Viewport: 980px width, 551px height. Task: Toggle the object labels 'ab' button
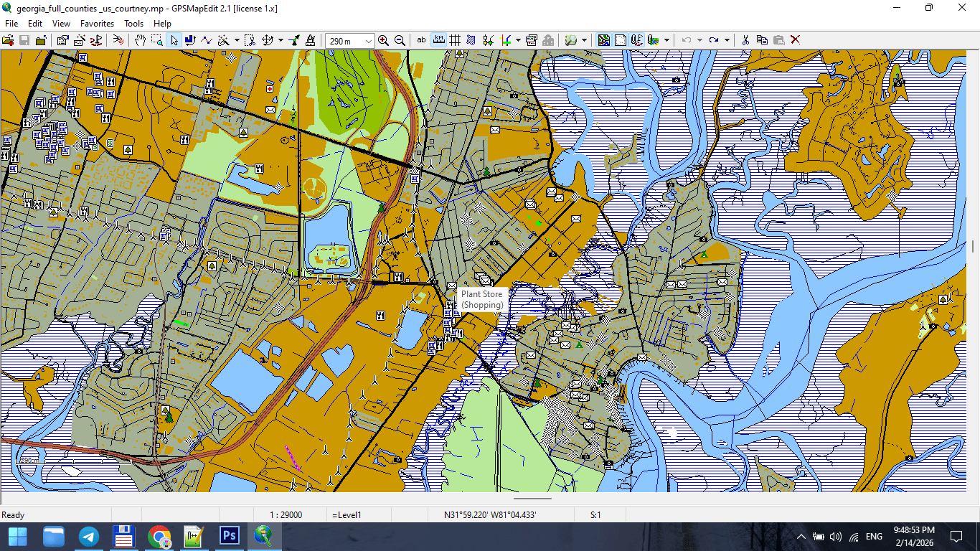421,40
